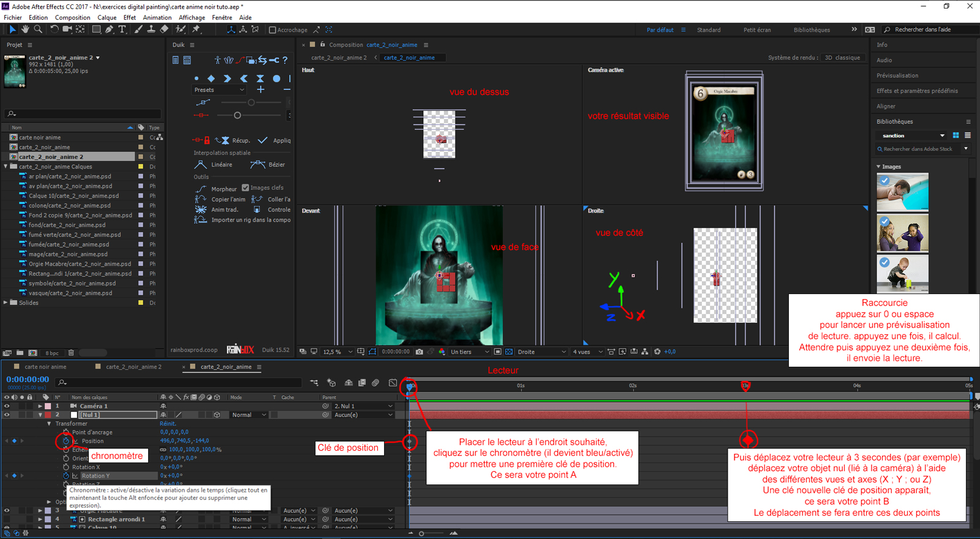The image size is (980, 539).
Task: Open the Un tiers resolution dropdown
Action: [470, 352]
